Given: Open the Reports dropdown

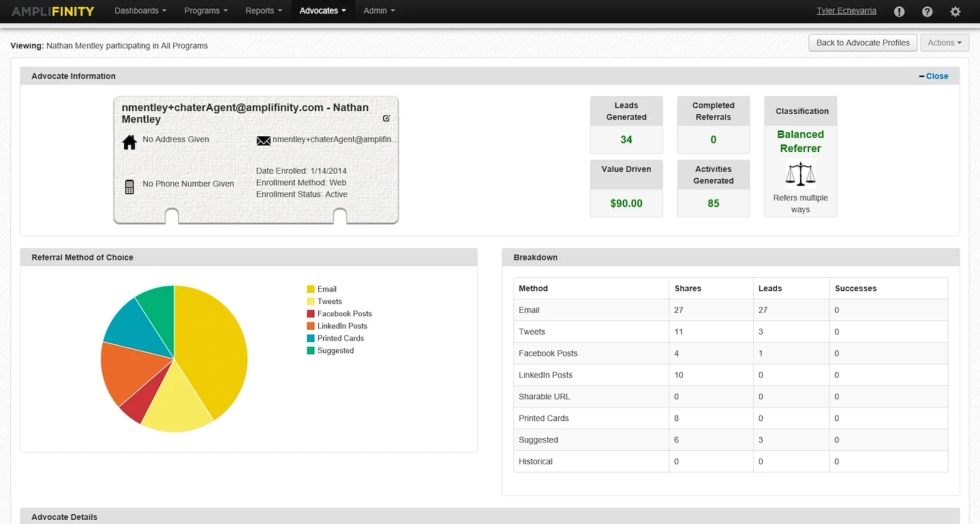Looking at the screenshot, I should coord(263,11).
